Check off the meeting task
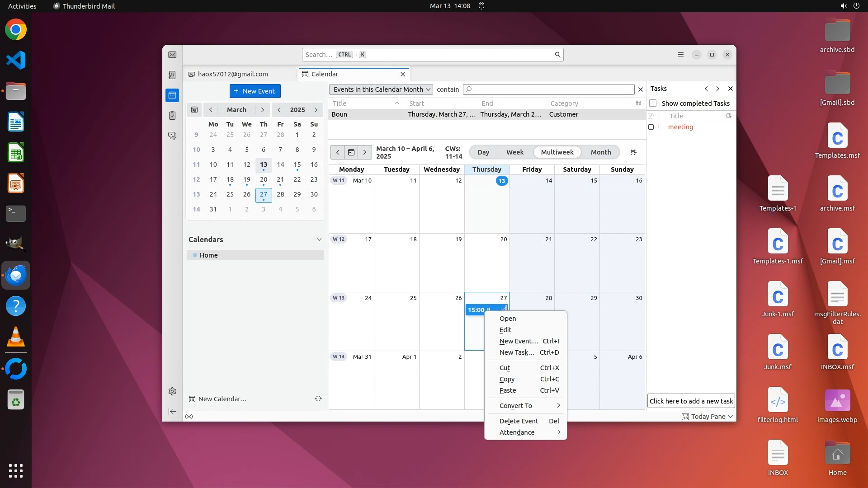This screenshot has height=488, width=868. coord(651,127)
